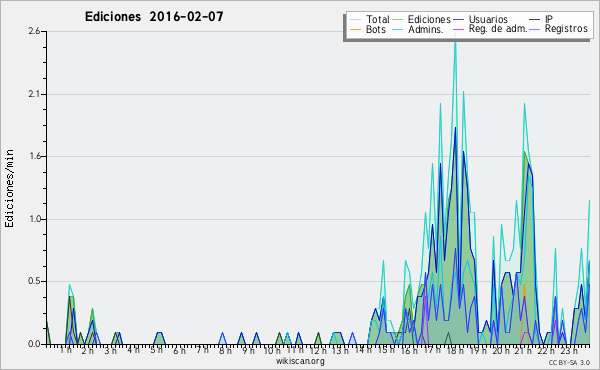600x370 pixels.
Task: Click the '21 h' x-axis label
Action: [x=523, y=351]
